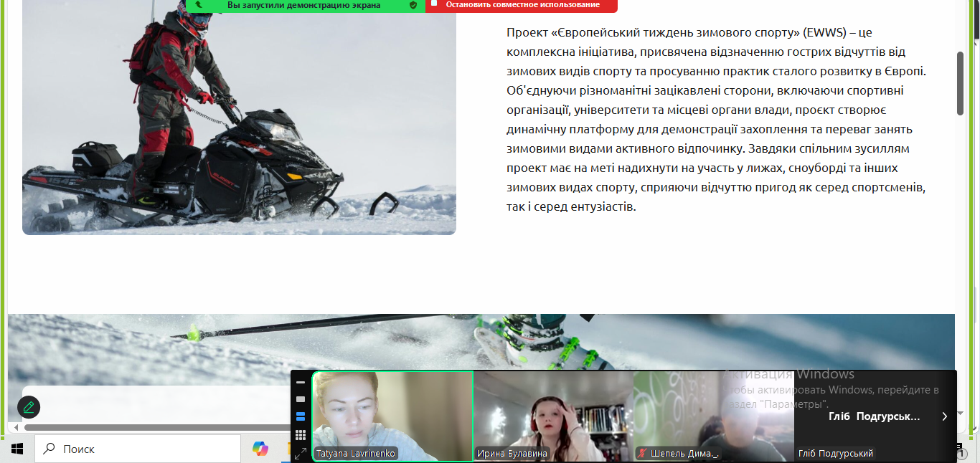Select Ирина Булавина's video thumbnail
The image size is (980, 463).
pos(554,416)
